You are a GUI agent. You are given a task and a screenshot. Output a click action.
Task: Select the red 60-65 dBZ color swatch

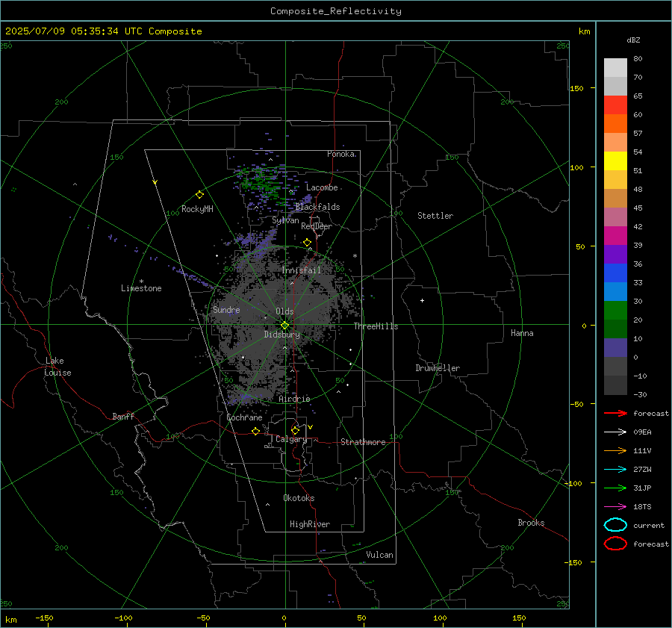click(615, 105)
